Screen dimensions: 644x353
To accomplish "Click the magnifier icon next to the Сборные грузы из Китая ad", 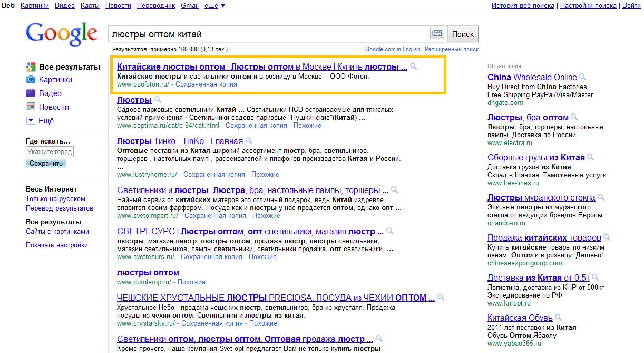I will [x=591, y=157].
